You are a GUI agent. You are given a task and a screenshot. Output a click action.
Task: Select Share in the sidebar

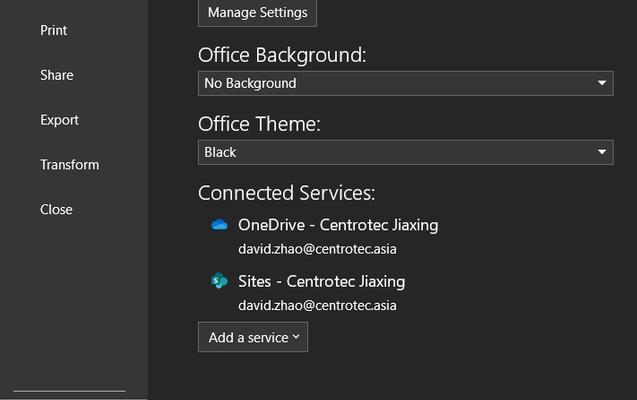tap(57, 75)
